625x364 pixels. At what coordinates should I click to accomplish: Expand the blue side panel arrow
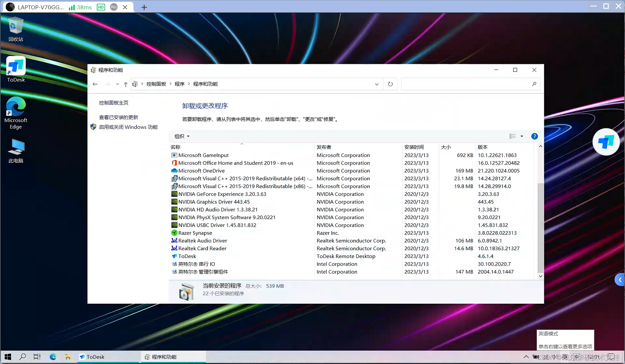(620, 280)
